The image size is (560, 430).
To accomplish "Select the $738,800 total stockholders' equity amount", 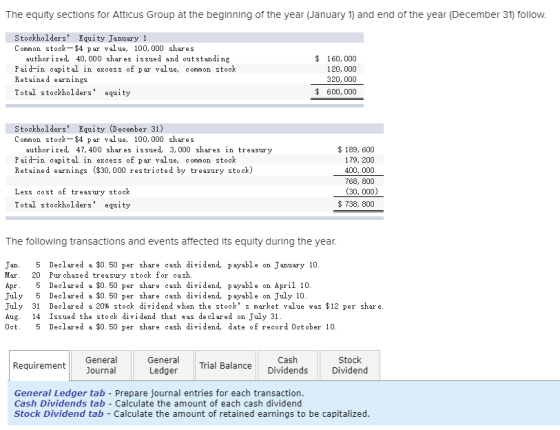I will tap(356, 204).
